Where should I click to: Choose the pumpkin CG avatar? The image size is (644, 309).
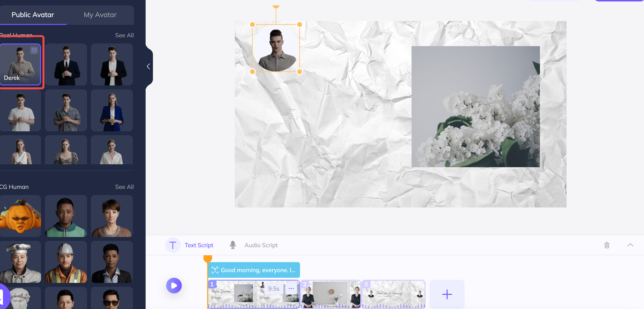20,216
